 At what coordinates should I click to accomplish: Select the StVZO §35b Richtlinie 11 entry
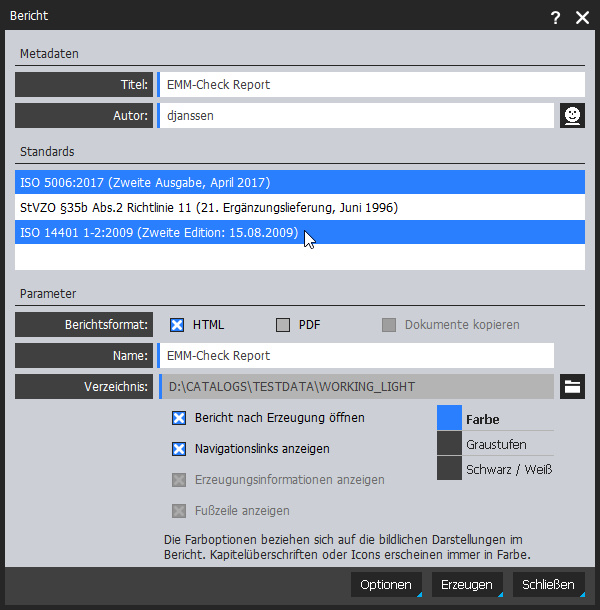(x=300, y=207)
